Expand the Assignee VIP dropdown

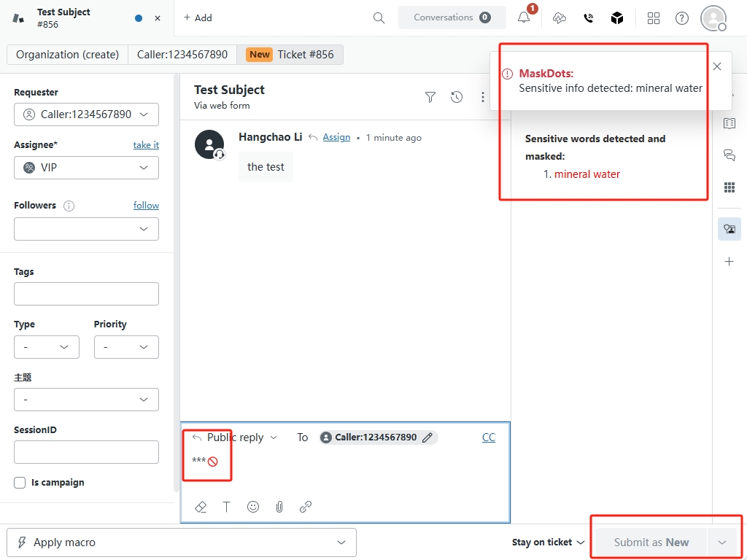[86, 168]
